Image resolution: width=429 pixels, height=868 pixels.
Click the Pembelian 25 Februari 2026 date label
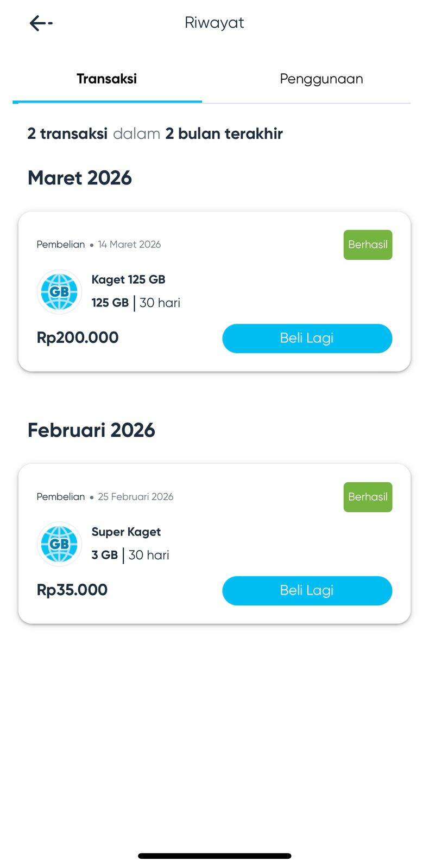(105, 497)
